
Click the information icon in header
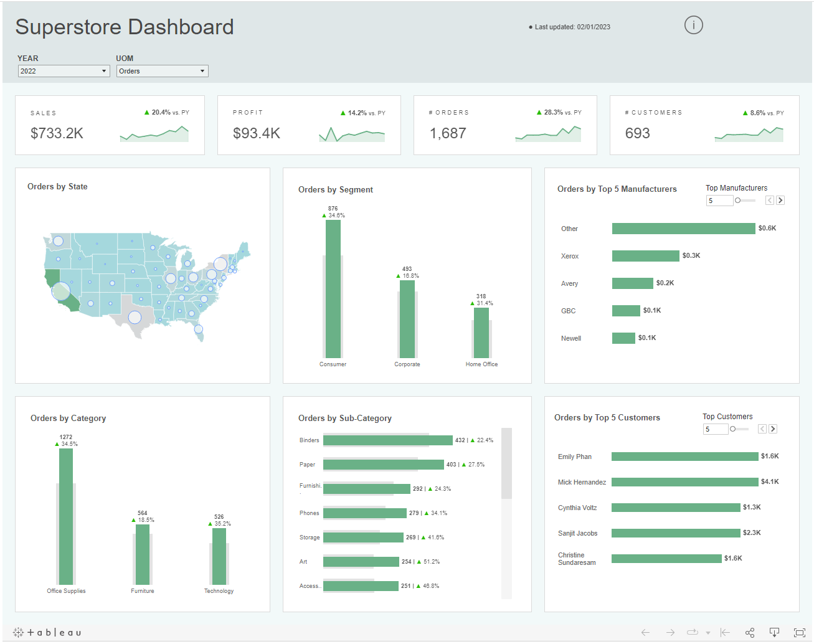point(693,25)
